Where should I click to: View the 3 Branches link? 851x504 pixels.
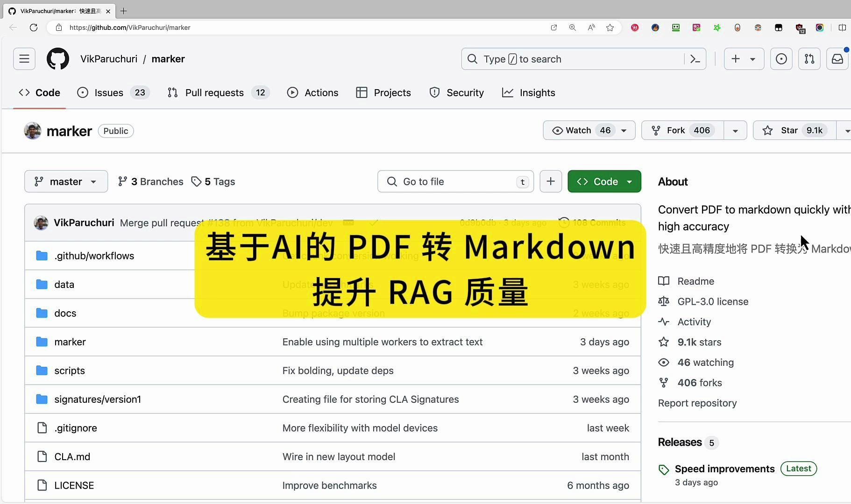pos(150,182)
